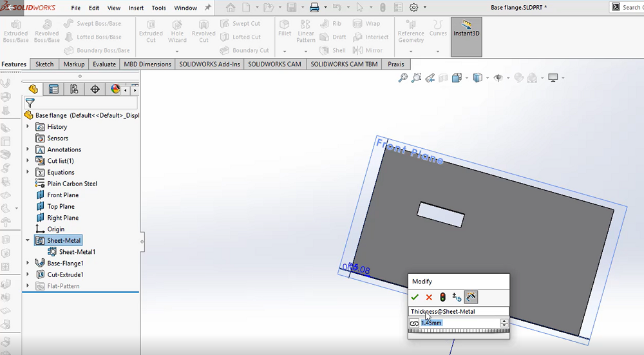This screenshot has width=644, height=355.
Task: Open PropertyManager tab icon
Action: click(x=53, y=89)
